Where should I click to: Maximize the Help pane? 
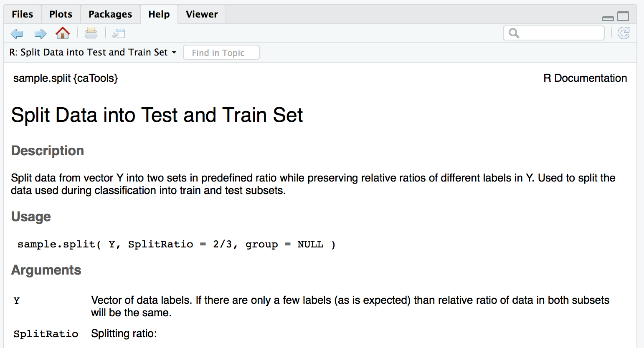point(623,16)
